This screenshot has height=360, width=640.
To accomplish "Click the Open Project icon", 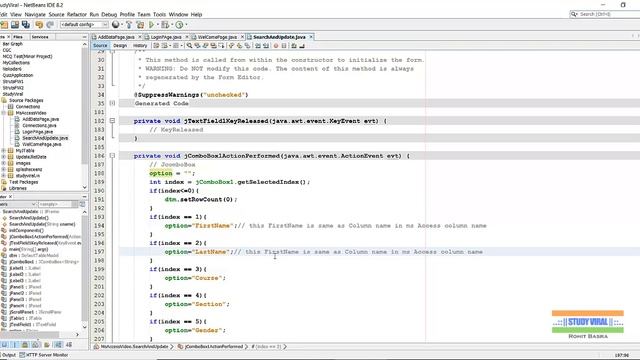I will tap(15, 24).
